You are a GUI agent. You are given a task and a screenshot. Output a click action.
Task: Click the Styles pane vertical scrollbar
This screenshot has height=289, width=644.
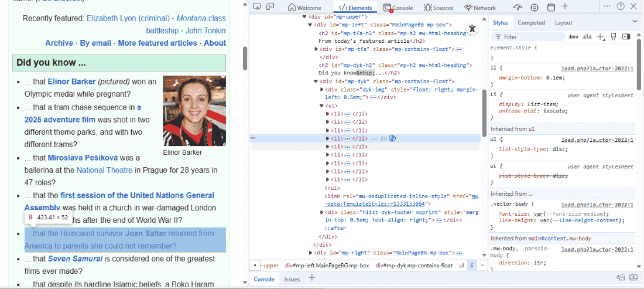[639, 65]
